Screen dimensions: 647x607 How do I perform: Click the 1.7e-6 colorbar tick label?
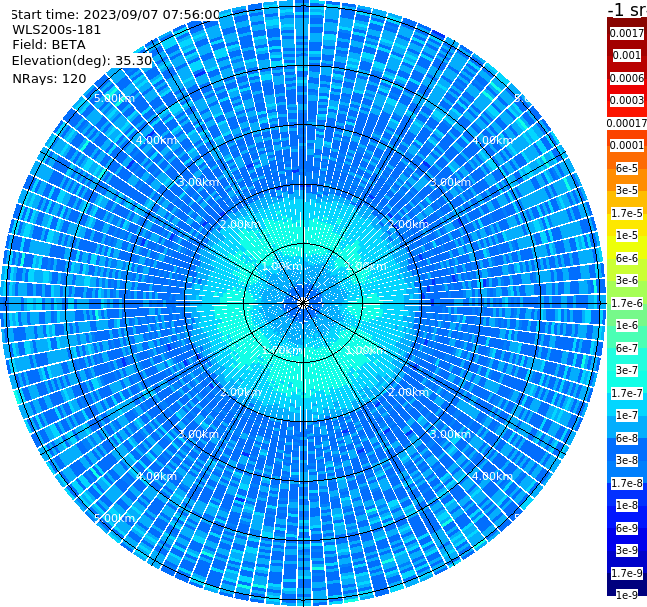[x=627, y=303]
